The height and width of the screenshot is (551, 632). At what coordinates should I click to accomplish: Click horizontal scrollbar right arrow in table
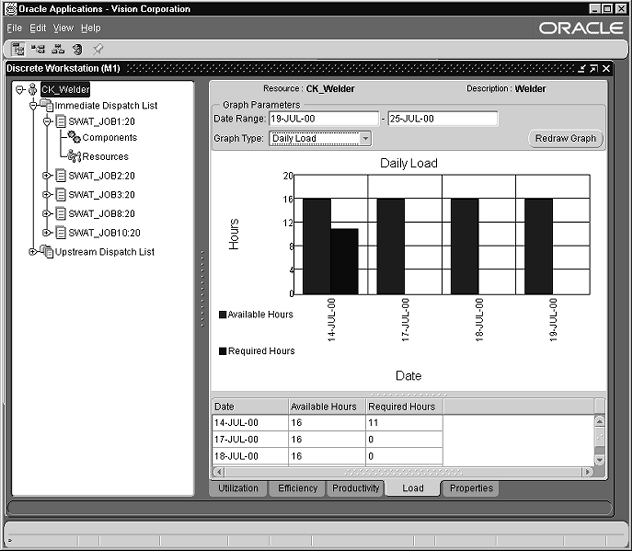[587, 472]
